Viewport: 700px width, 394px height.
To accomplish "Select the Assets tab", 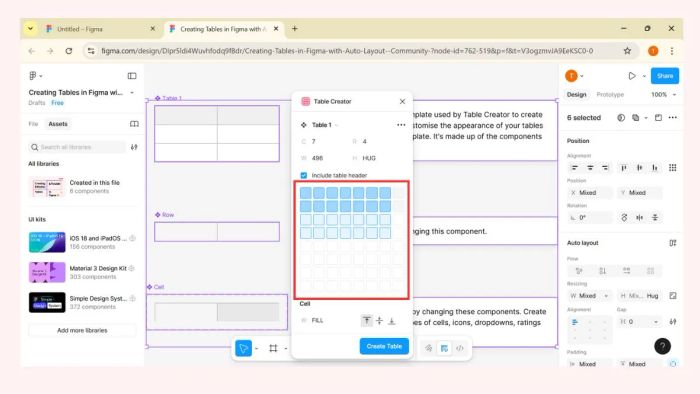I will click(58, 124).
